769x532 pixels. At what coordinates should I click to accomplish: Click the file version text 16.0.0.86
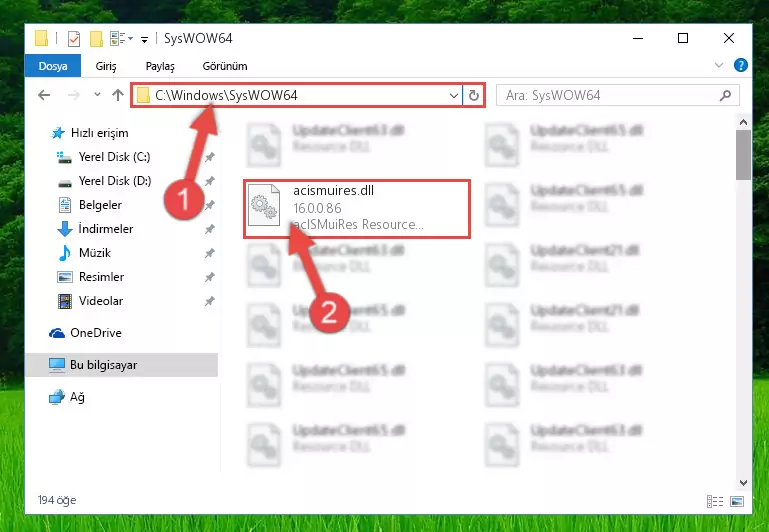click(x=317, y=208)
